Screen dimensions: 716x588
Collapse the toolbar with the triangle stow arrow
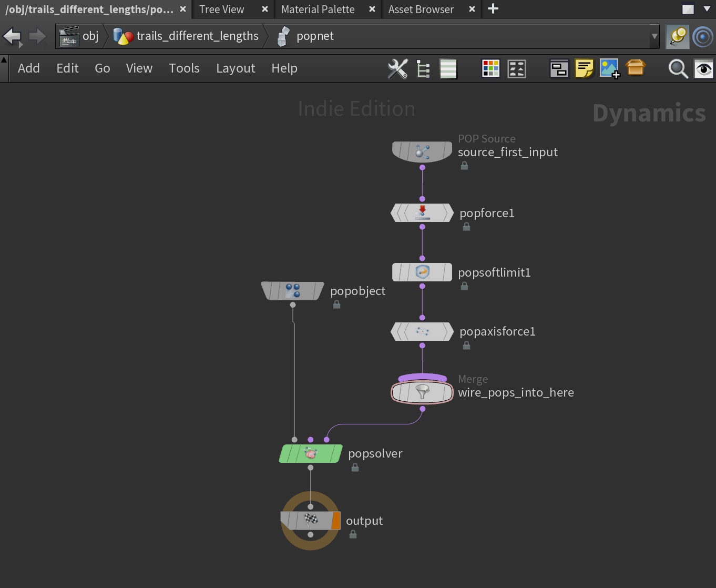(x=4, y=59)
